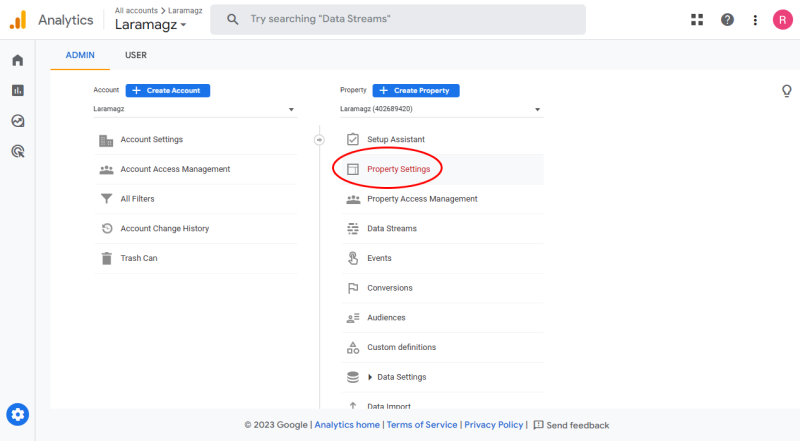
Task: Switch to the USER tab
Action: 136,55
